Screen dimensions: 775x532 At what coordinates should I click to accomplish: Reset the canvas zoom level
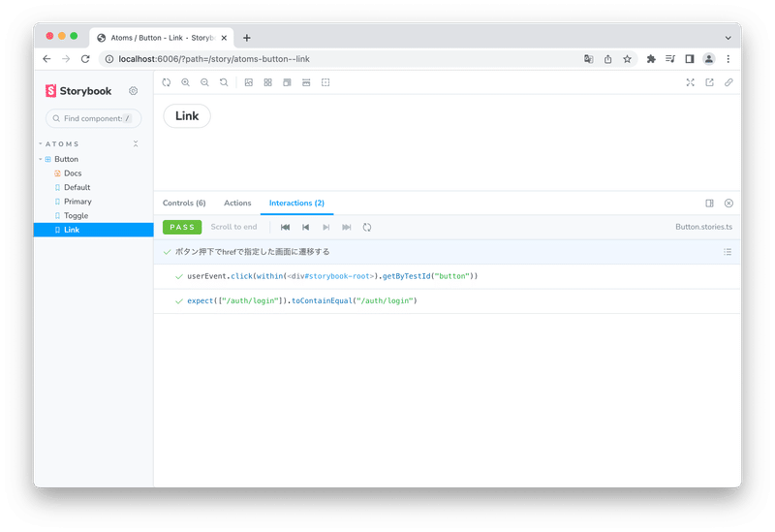coord(224,82)
